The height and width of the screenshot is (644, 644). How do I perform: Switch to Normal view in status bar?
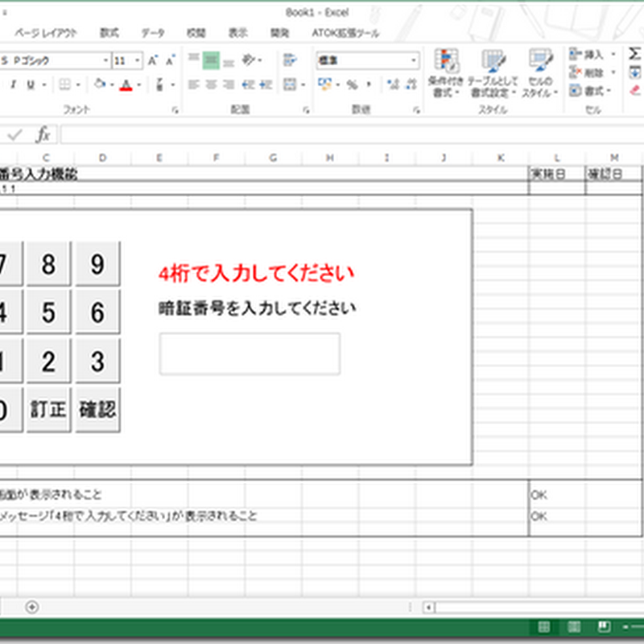coord(544,627)
